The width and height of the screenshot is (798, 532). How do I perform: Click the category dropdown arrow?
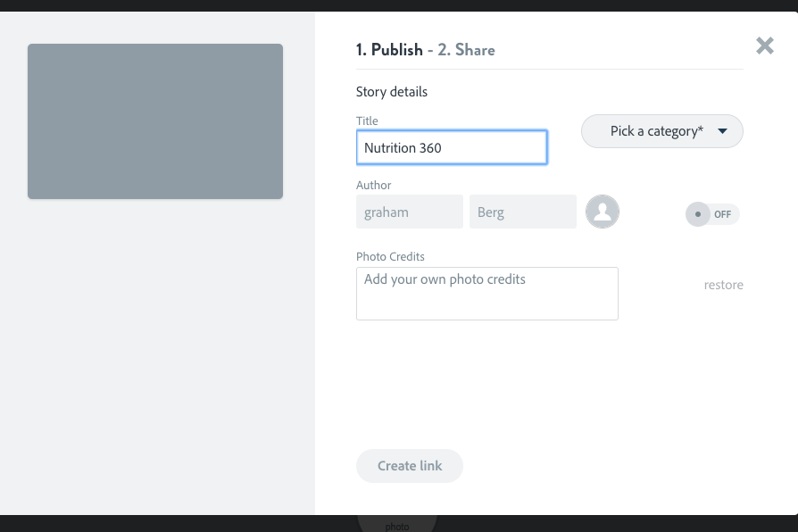click(722, 131)
